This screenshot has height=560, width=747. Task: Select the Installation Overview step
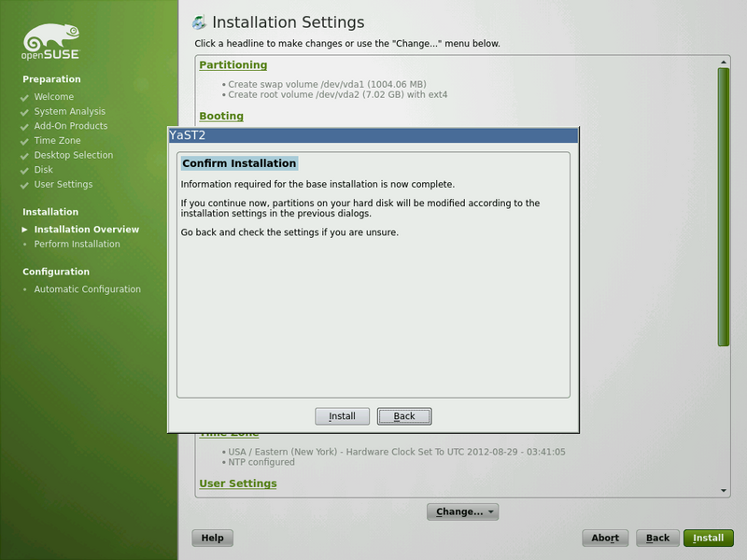pos(86,229)
